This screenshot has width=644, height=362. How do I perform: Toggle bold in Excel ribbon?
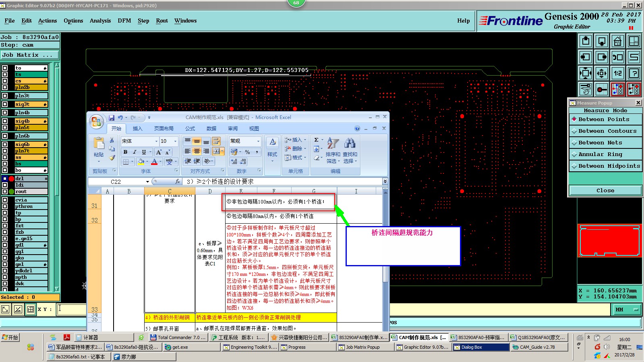(x=125, y=152)
